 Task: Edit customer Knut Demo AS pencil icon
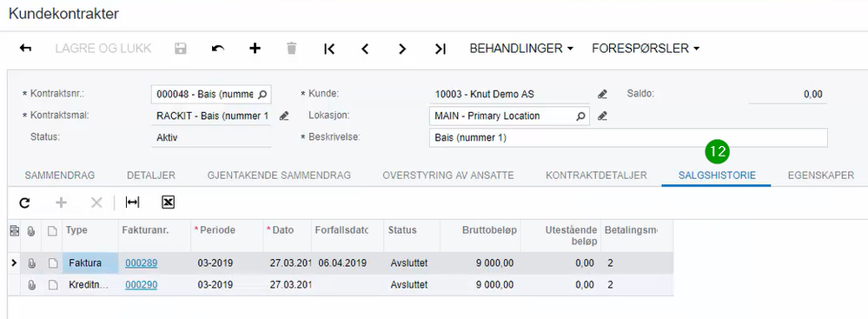pyautogui.click(x=602, y=94)
